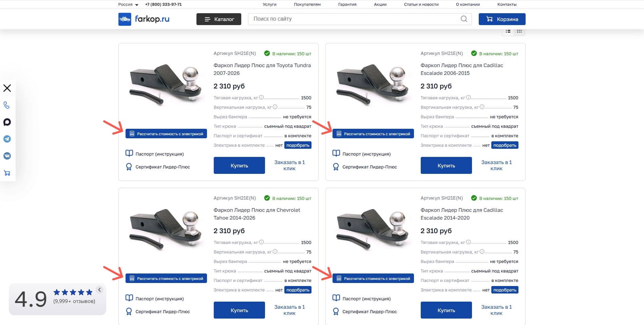
Task: Expand the Россия region dropdown
Action: [x=128, y=4]
